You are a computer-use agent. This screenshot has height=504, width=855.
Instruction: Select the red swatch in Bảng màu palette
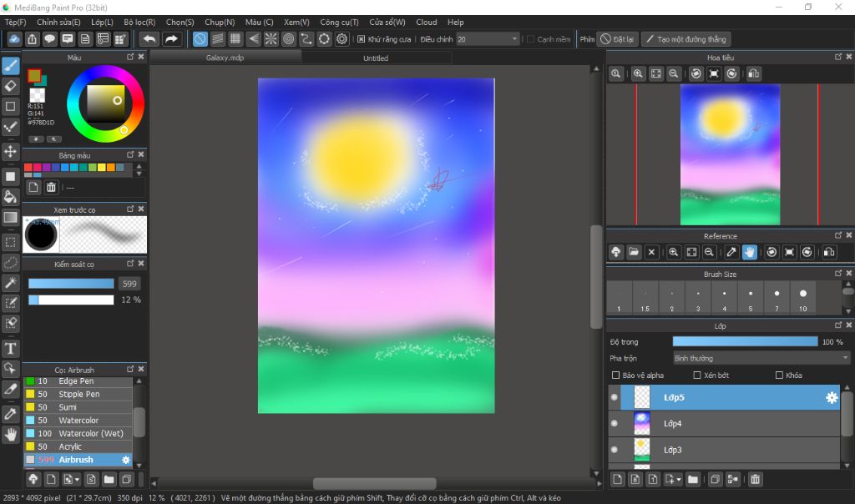click(x=28, y=167)
